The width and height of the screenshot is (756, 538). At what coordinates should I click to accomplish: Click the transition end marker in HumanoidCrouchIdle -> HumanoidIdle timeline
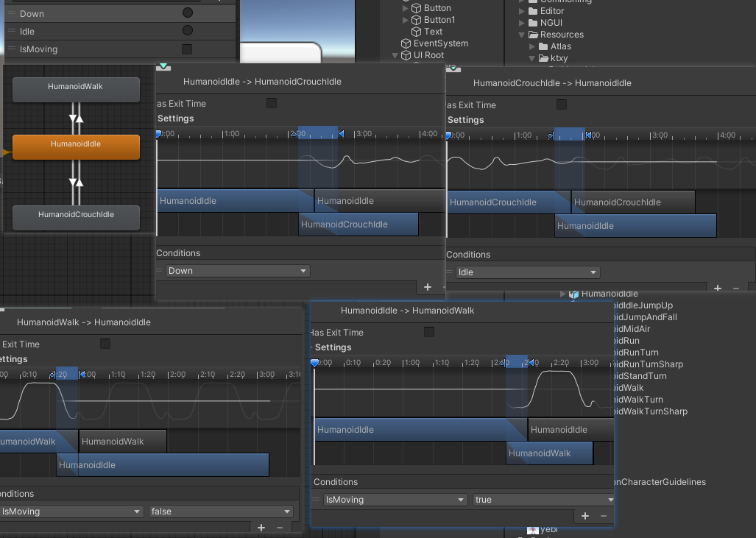(588, 135)
